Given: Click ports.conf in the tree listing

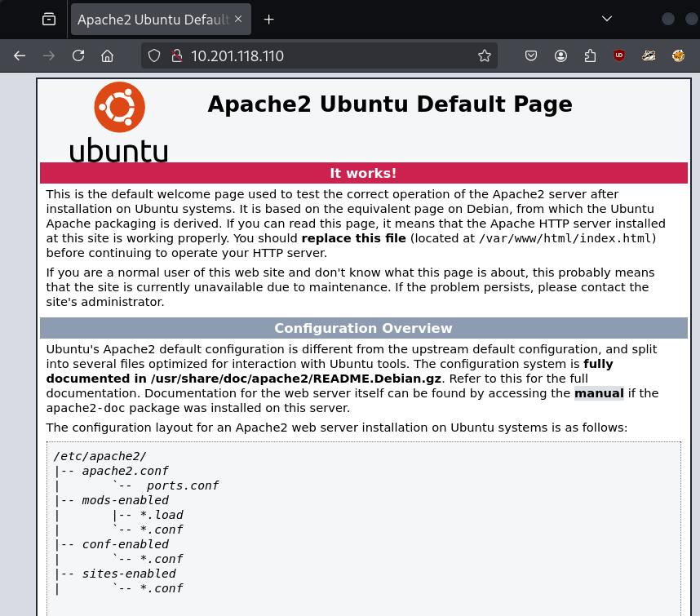Looking at the screenshot, I should point(183,485).
